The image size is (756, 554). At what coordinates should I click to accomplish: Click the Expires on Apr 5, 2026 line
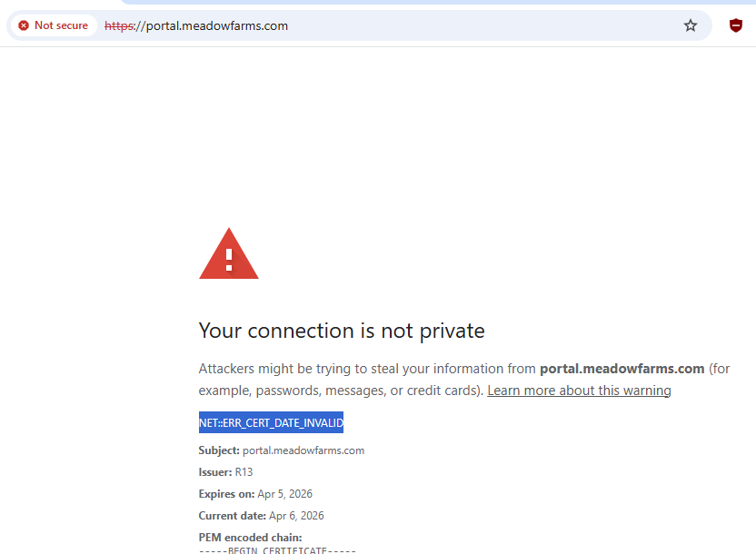255,494
